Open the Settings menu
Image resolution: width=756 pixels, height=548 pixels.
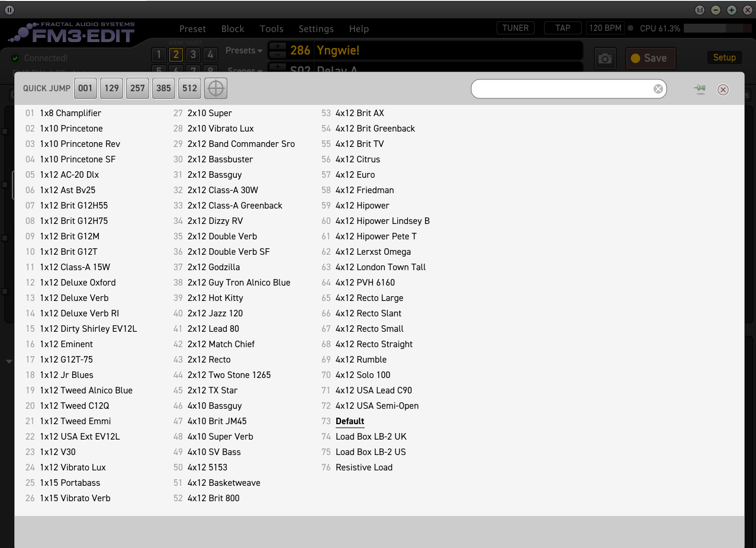[316, 28]
